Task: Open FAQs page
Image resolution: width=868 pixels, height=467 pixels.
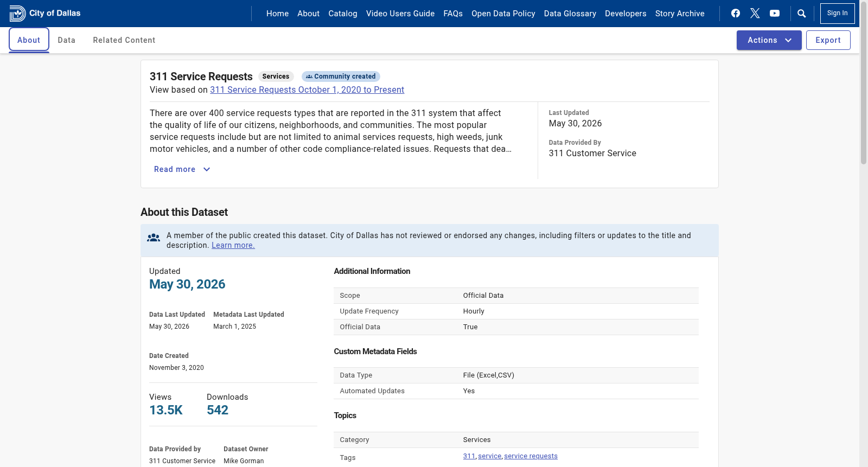Action: tap(453, 14)
